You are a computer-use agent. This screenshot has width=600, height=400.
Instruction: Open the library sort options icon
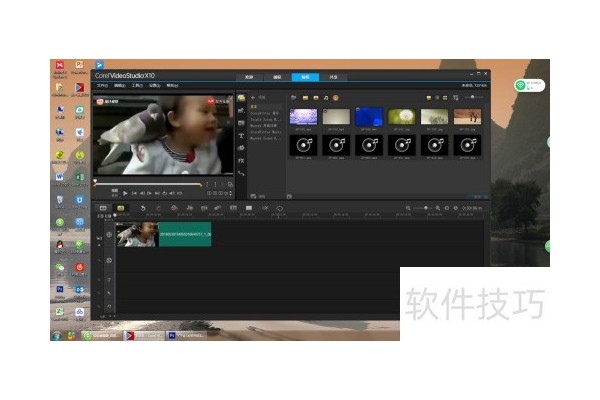(455, 98)
